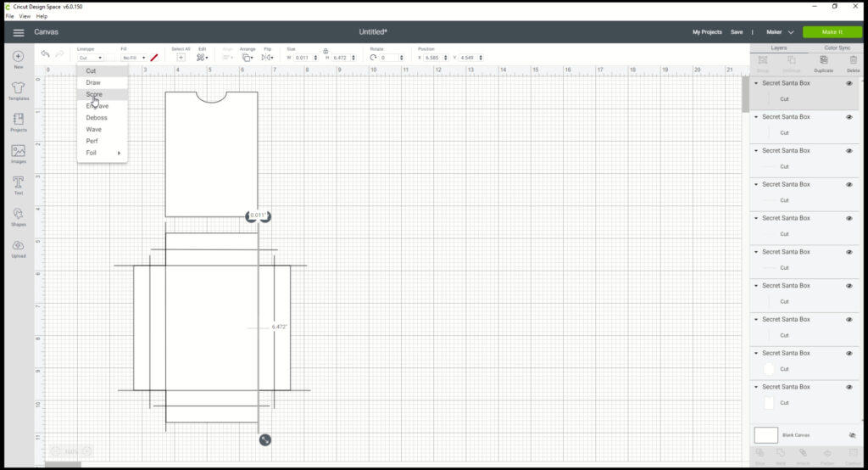Open the Templates panel
This screenshot has height=470, width=868.
[x=19, y=91]
